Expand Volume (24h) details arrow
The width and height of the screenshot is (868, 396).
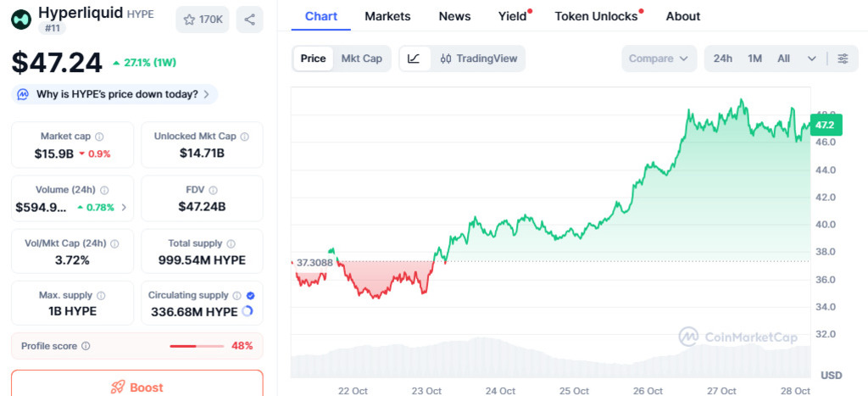[x=125, y=207]
